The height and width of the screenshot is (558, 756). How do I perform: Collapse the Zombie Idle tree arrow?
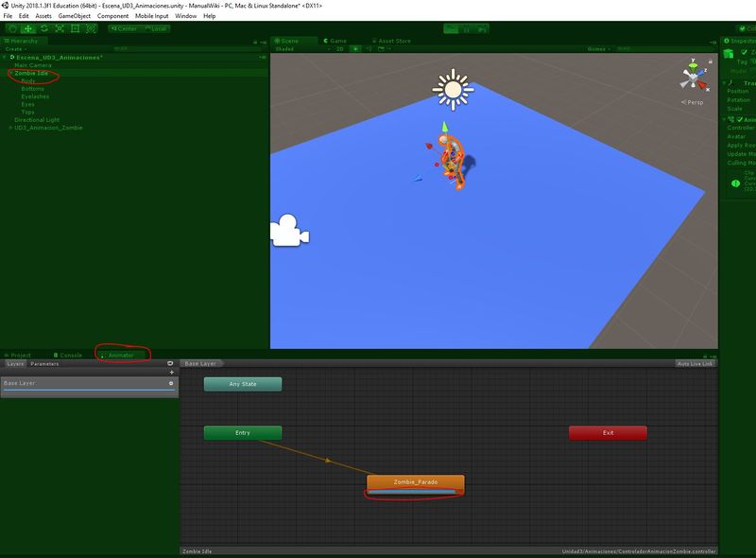[10, 74]
